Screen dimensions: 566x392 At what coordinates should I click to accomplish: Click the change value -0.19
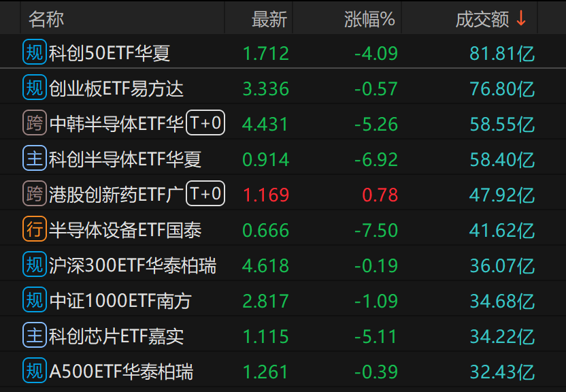(376, 265)
